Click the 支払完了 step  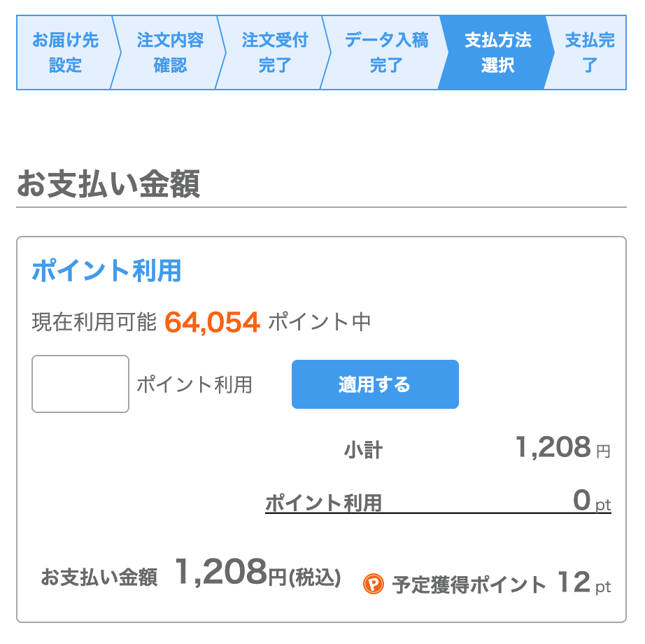click(591, 50)
